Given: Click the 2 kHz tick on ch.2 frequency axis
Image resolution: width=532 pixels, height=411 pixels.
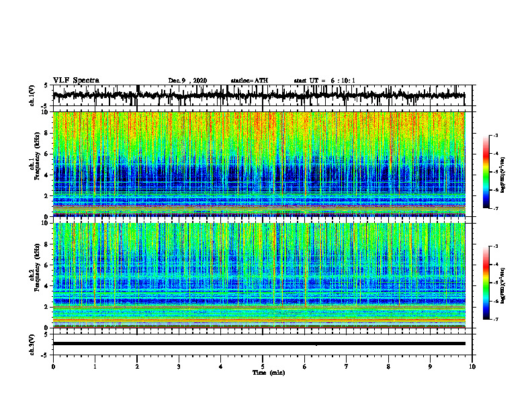Looking at the screenshot, I should pos(47,307).
